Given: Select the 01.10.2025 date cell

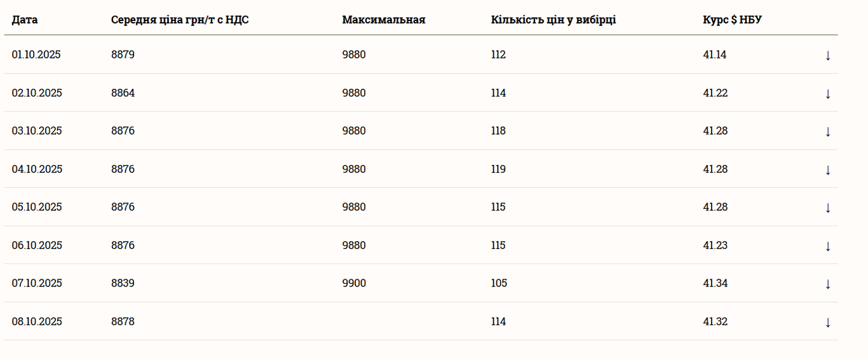Looking at the screenshot, I should click(x=36, y=55).
